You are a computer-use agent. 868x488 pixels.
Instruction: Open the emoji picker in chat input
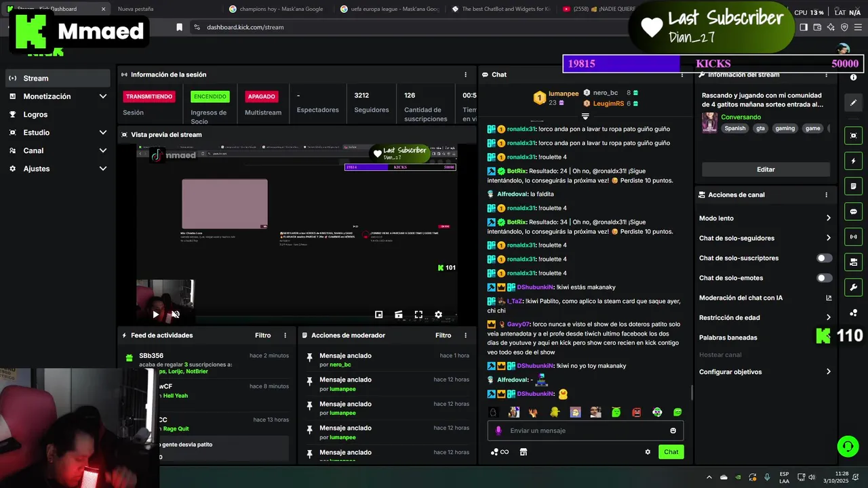673,430
